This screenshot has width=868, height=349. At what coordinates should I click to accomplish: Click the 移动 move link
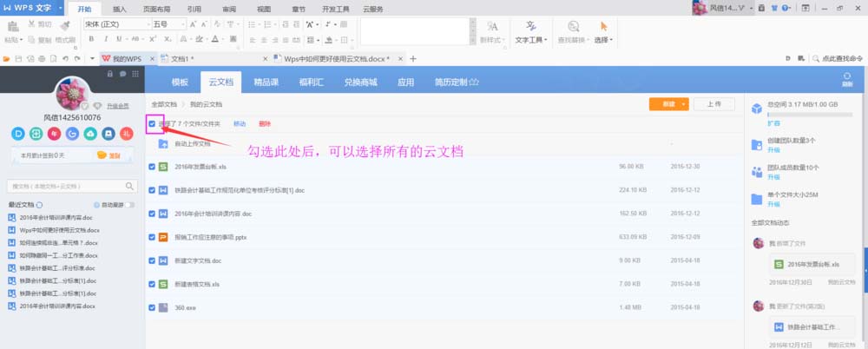pos(240,124)
